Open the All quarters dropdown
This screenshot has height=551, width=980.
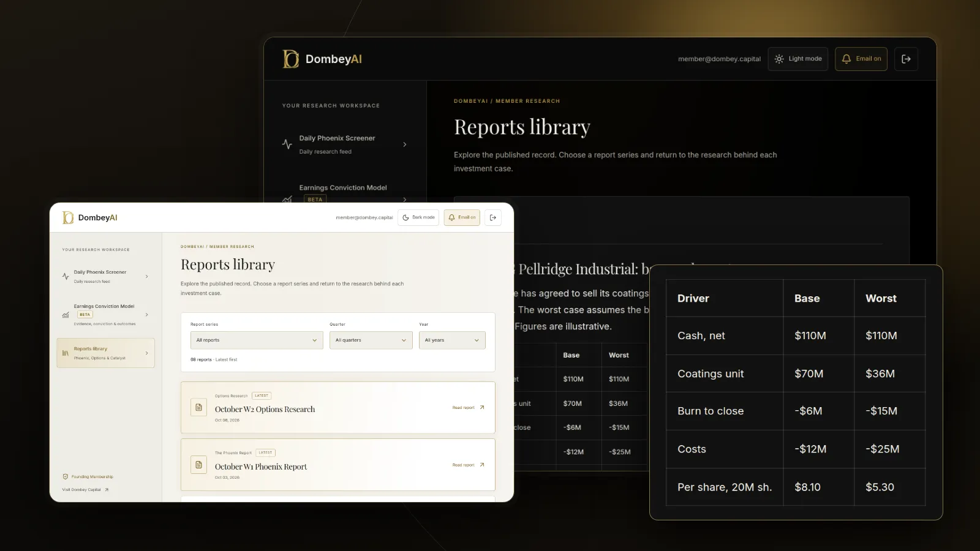click(371, 340)
